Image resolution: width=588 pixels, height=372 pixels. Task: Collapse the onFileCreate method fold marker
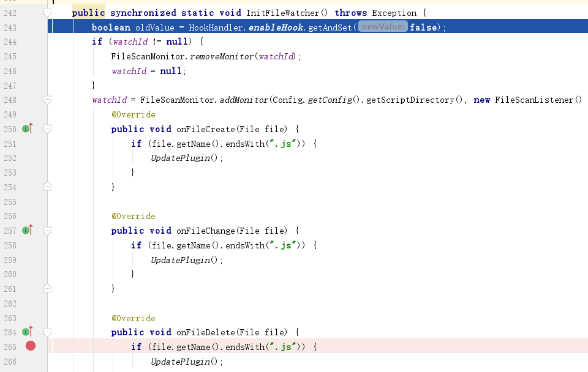pos(48,129)
